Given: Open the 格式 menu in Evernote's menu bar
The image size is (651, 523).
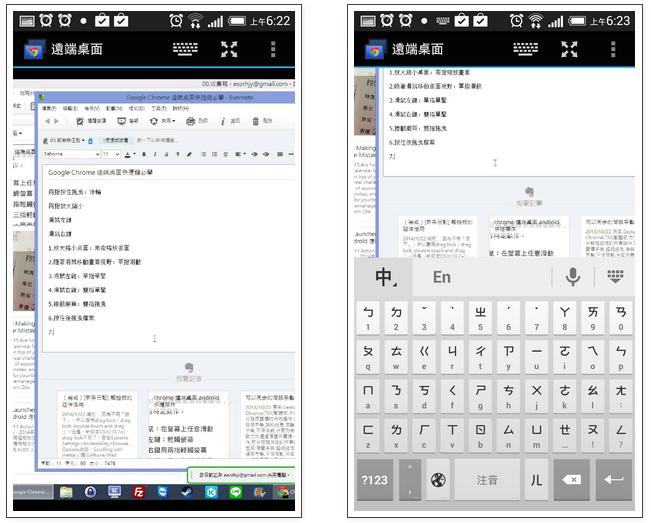Looking at the screenshot, I should point(136,108).
